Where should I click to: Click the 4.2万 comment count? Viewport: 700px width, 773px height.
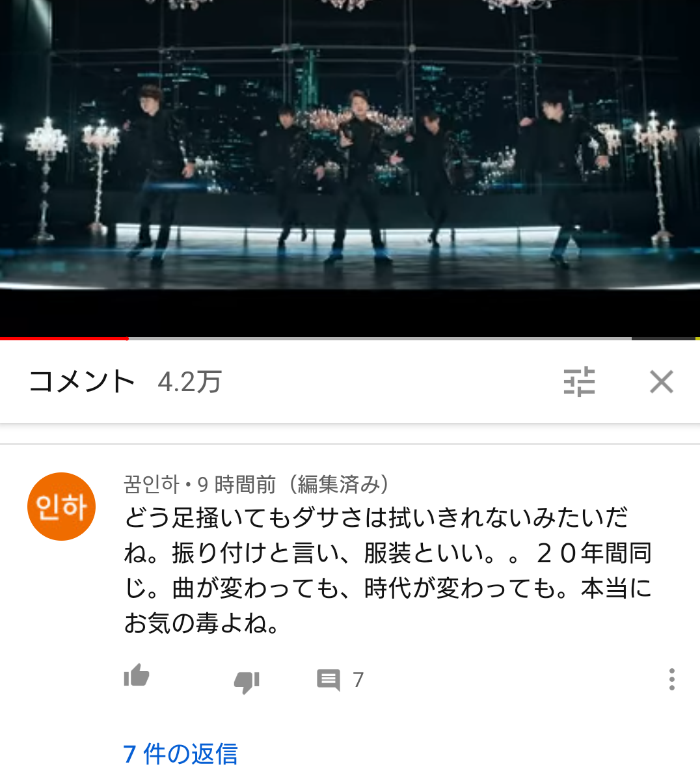click(x=190, y=382)
